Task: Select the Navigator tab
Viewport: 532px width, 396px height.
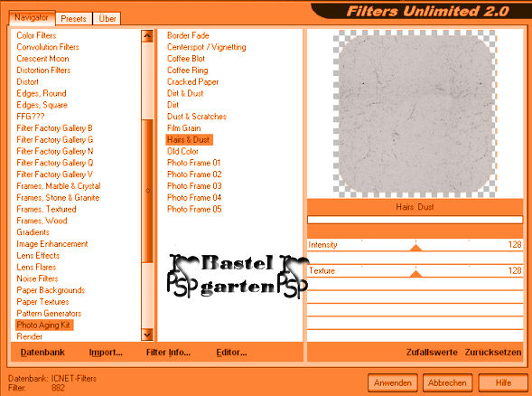Action: [x=32, y=18]
